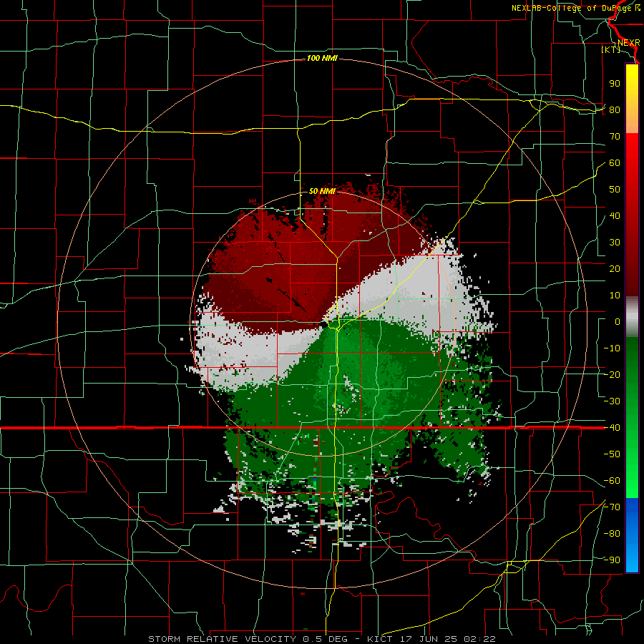Screen dimensions: 644x644
Task: Select the -80 value on velocity scale
Action: click(x=612, y=534)
